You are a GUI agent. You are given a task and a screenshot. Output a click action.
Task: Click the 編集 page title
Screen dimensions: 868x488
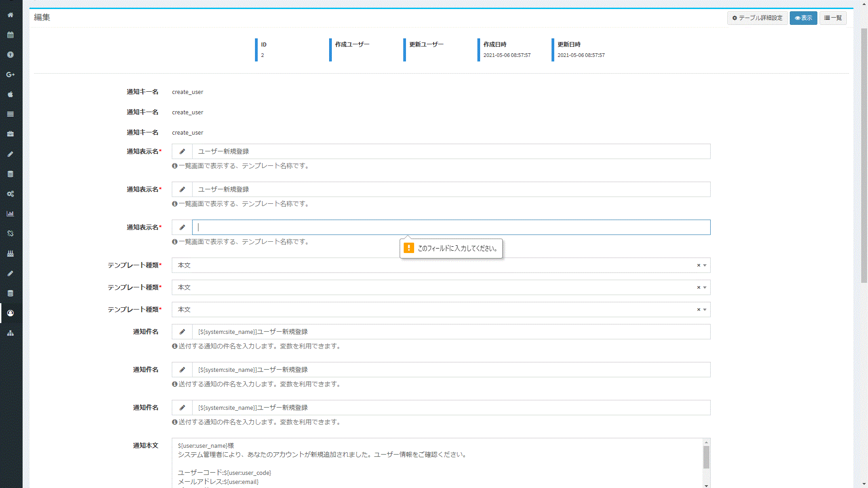coord(42,17)
